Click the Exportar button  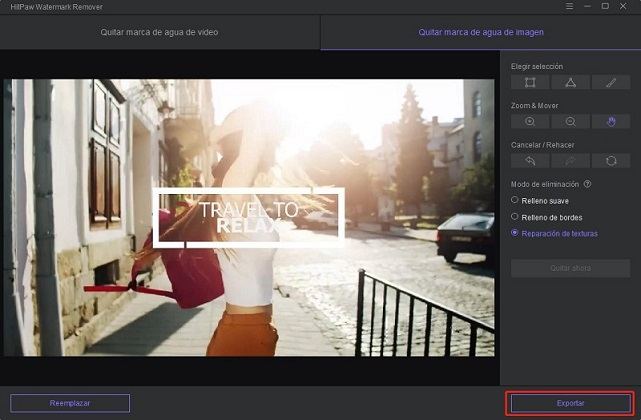pos(570,403)
